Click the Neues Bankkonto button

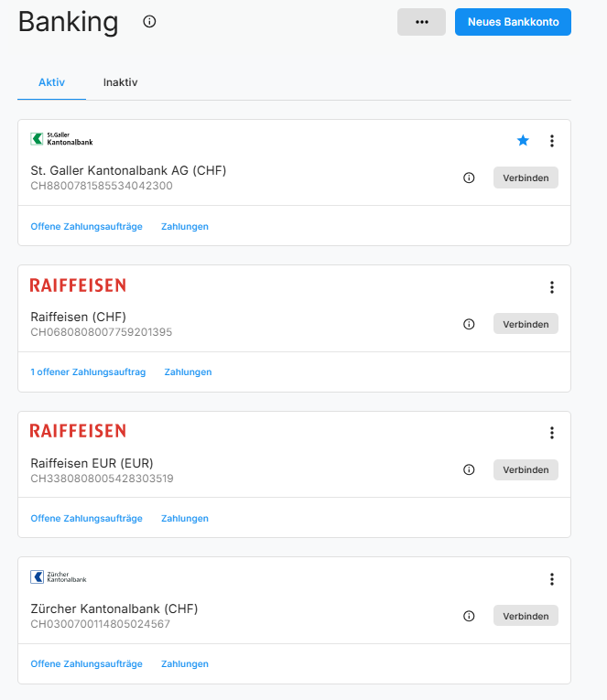(513, 22)
